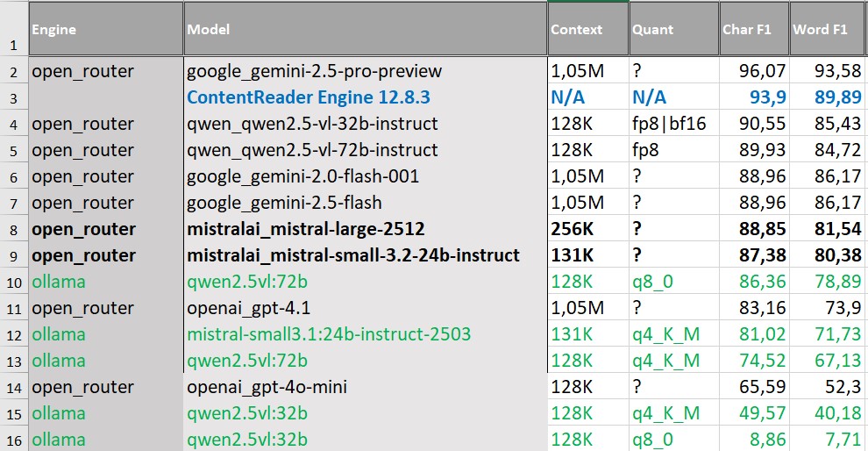
Task: Click row header number 8
Action: (13, 229)
